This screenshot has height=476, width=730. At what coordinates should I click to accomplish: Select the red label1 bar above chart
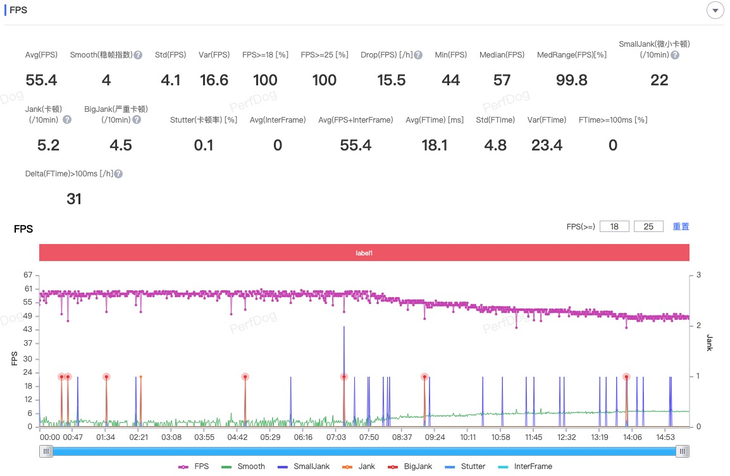coord(364,253)
